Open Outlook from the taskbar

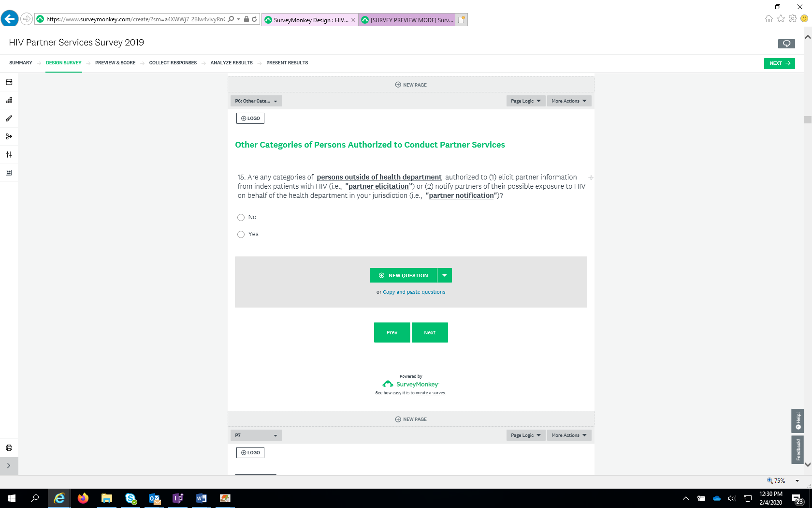[x=154, y=498]
